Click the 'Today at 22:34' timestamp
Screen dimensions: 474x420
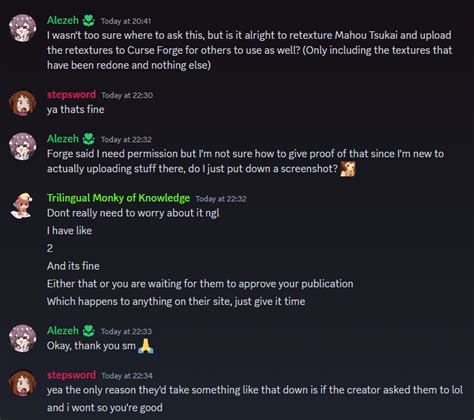(x=127, y=376)
